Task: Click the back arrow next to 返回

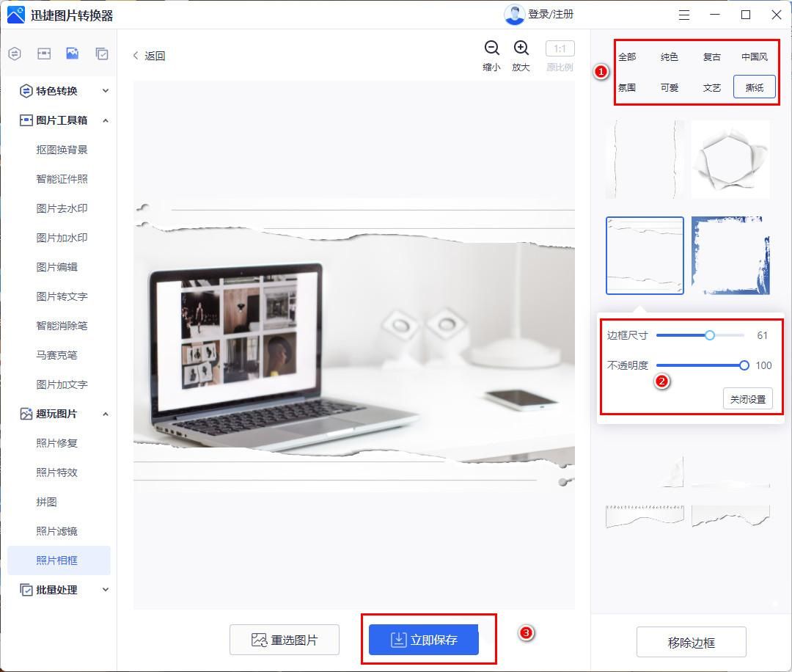Action: click(136, 56)
